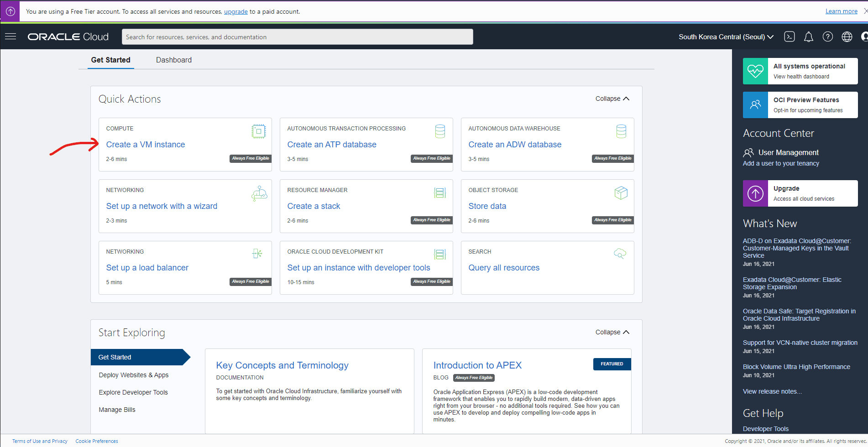
Task: Open Cloud Shell terminal icon
Action: coord(790,37)
